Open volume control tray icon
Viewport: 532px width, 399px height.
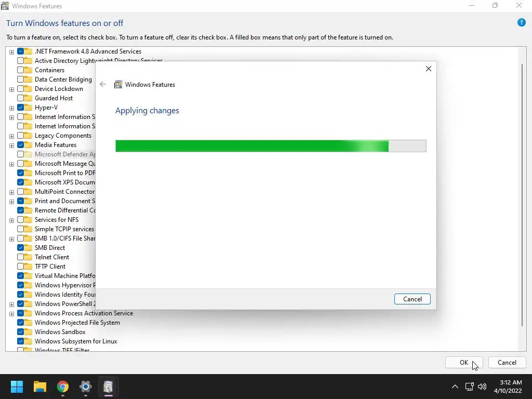pos(482,387)
